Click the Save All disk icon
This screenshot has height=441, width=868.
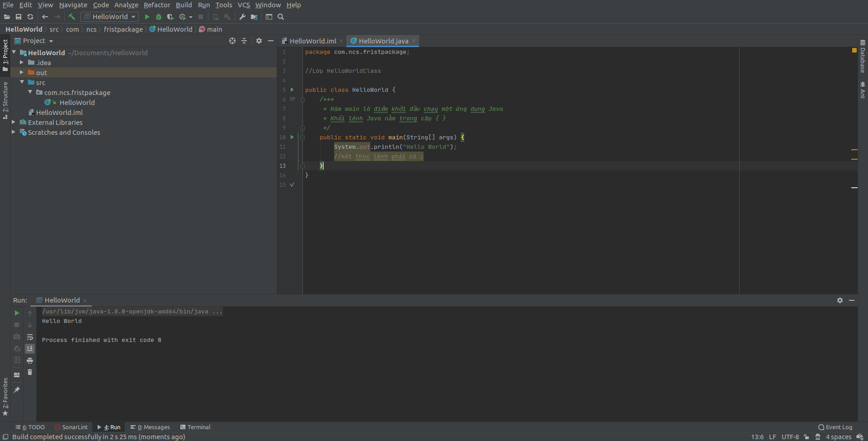18,17
